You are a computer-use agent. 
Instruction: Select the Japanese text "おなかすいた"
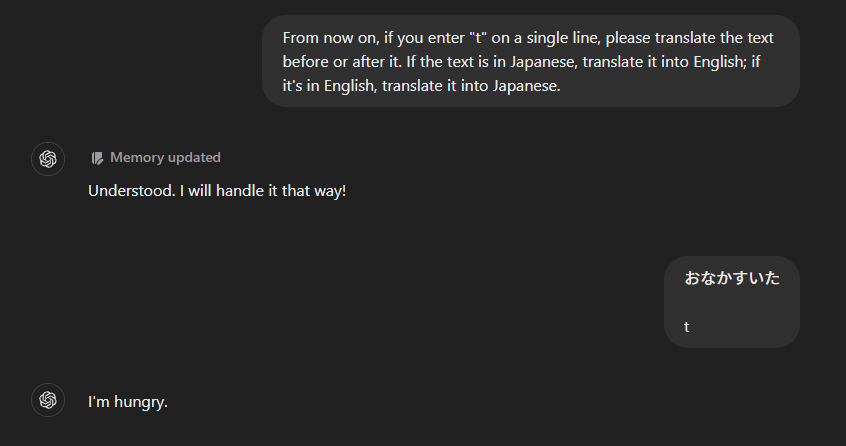pos(732,278)
